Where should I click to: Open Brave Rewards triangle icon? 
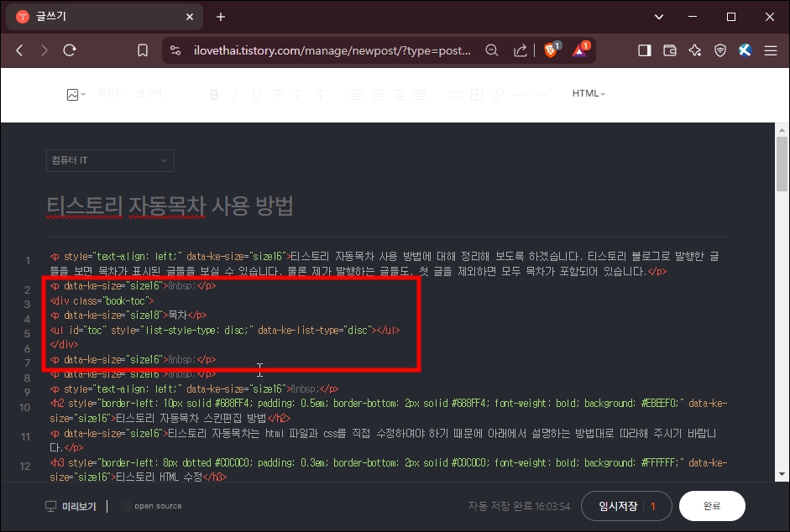coord(580,50)
